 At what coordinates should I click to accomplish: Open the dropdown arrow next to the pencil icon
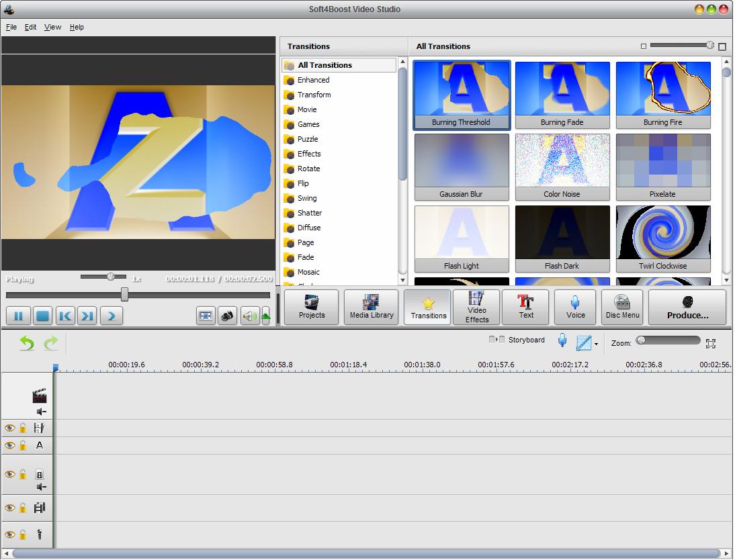(x=596, y=344)
